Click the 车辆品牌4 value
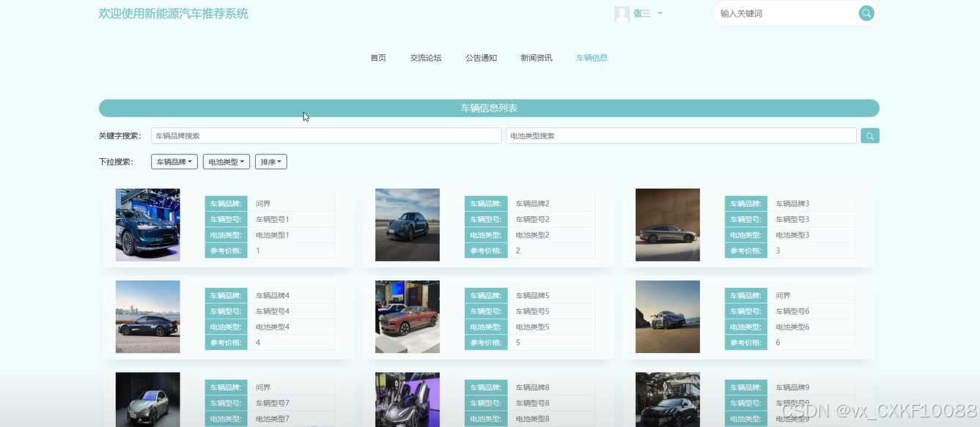The height and width of the screenshot is (427, 980). point(273,296)
